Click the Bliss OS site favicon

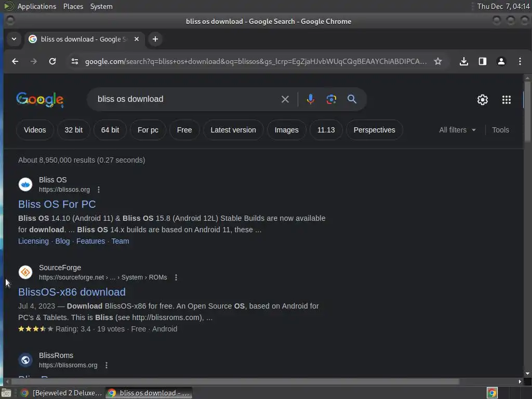[x=25, y=184]
